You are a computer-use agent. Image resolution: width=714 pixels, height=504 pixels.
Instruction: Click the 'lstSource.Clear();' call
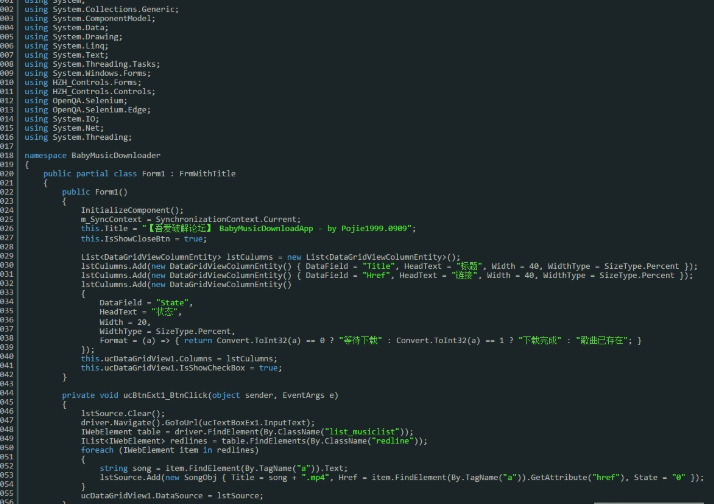click(123, 413)
